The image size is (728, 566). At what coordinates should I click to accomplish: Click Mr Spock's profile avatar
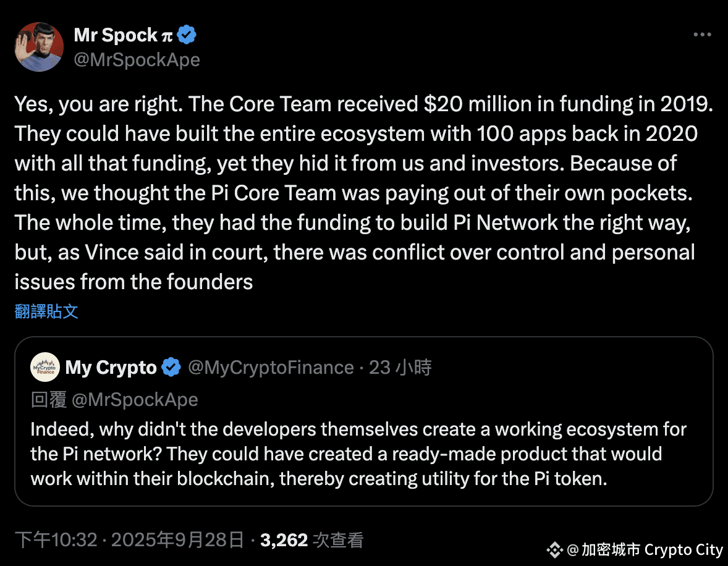(39, 47)
